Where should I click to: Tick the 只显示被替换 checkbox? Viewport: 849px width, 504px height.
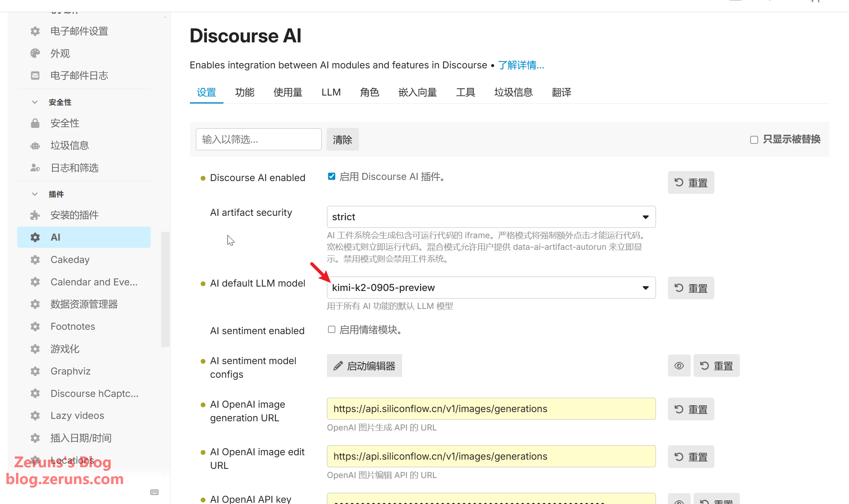(754, 139)
